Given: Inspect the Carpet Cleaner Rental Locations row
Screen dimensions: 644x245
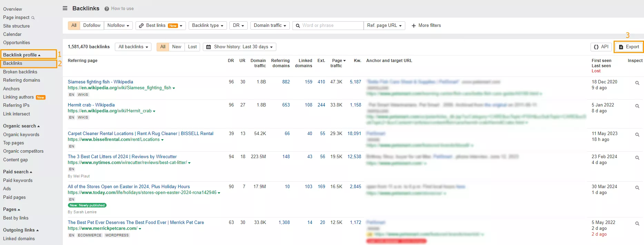Looking at the screenshot, I should [x=637, y=134].
